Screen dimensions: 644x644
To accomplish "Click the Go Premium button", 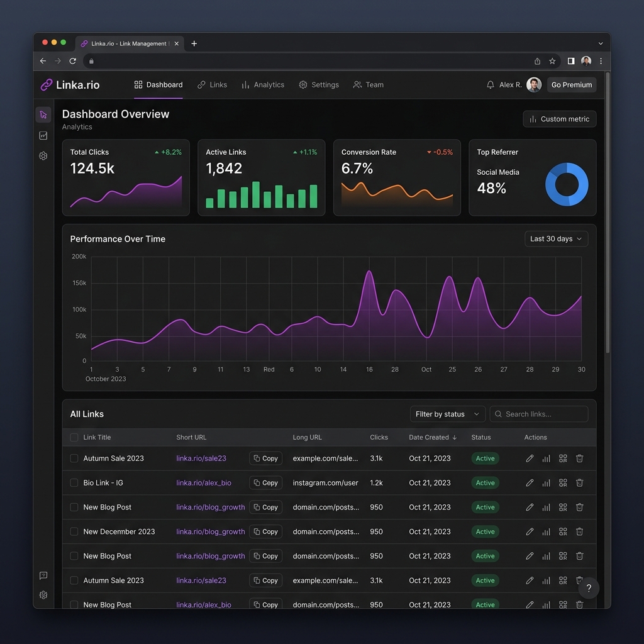I will 571,85.
